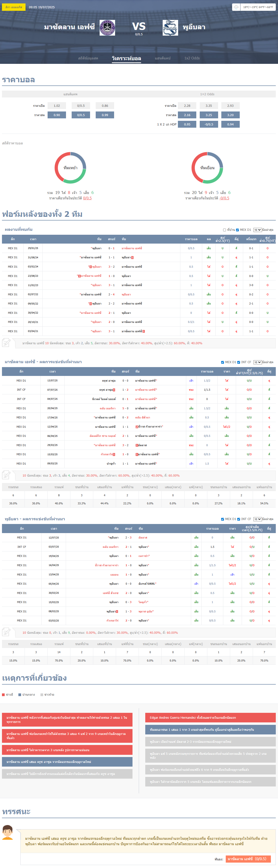This screenshot has height=868, width=278.
Task: Open the แฮนดิแคป tab
Action: [163, 58]
